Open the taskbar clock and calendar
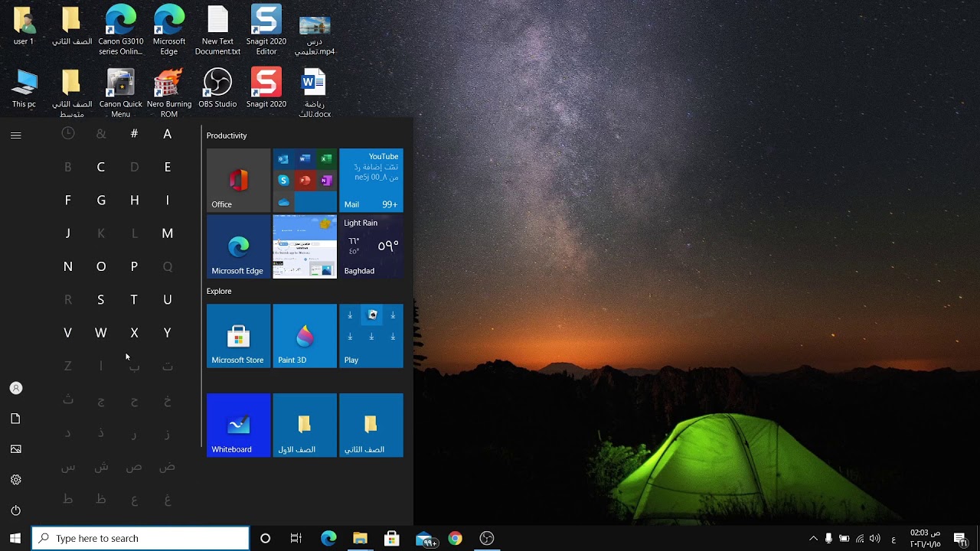The height and width of the screenshot is (551, 980). pyautogui.click(x=925, y=539)
